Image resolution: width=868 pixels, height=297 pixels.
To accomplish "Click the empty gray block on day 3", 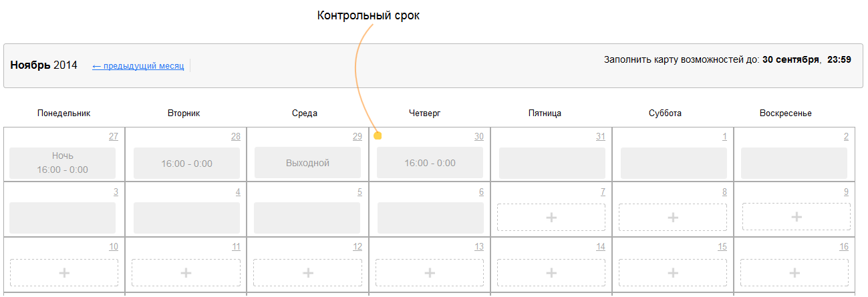I will (63, 218).
